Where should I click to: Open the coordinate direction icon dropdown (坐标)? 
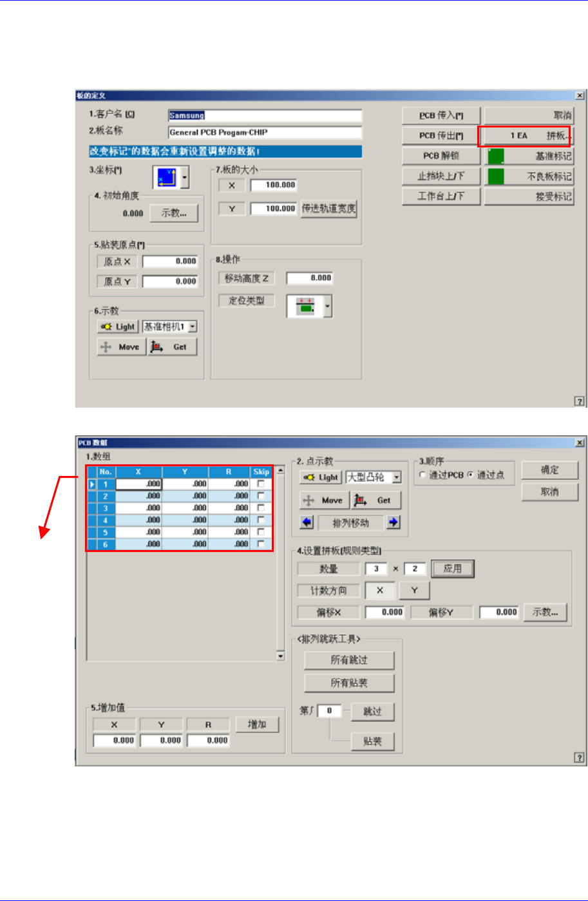click(185, 177)
